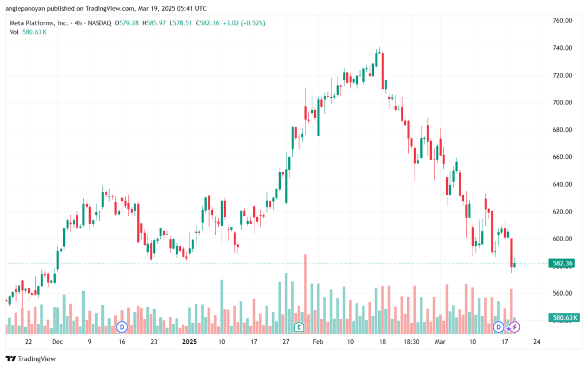The height and width of the screenshot is (368, 588).
Task: Click the 2025 label on time axis
Action: 189,342
